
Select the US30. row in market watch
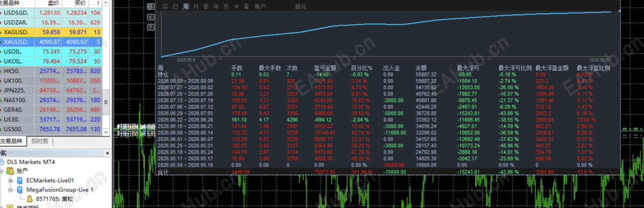point(51,120)
